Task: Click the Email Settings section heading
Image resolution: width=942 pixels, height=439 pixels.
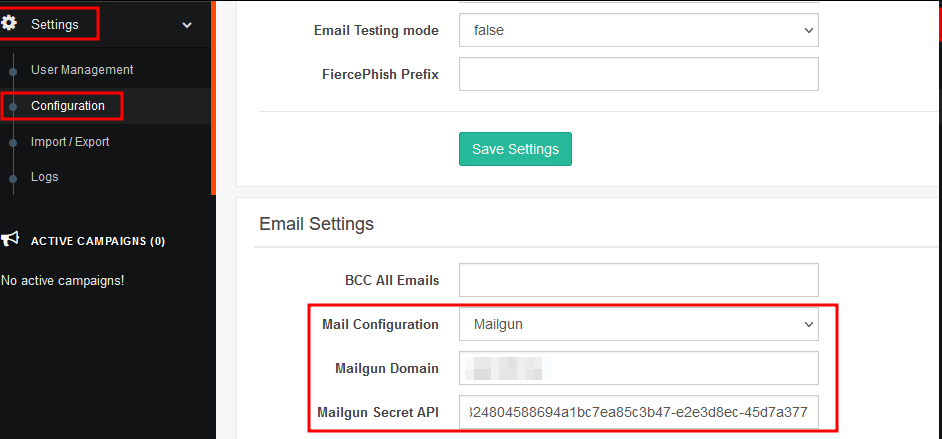Action: click(316, 224)
